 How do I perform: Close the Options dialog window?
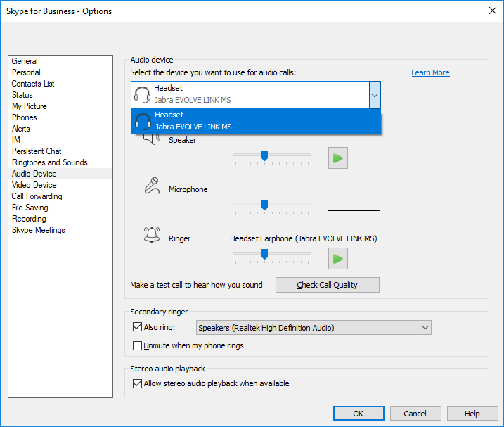[x=491, y=11]
